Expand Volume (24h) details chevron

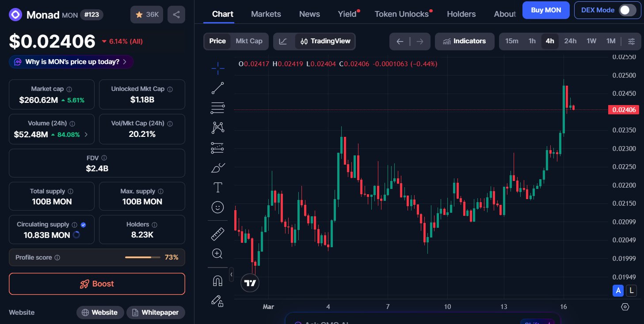[86, 135]
